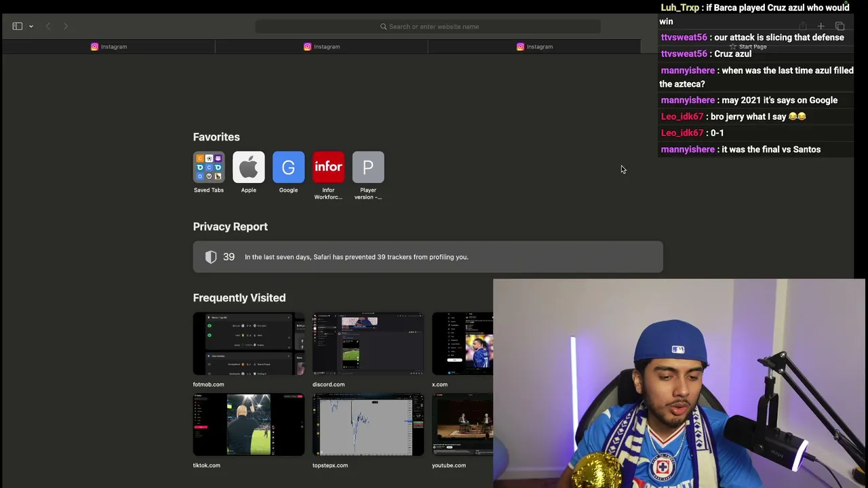Image resolution: width=868 pixels, height=488 pixels.
Task: Open a new tab with the plus icon
Action: (821, 26)
